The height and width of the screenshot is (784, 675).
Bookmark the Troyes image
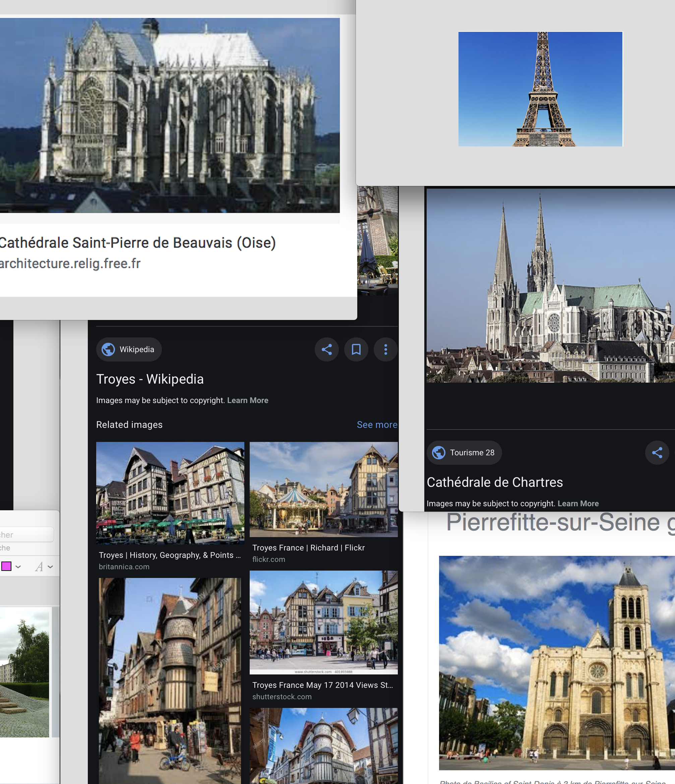[356, 349]
